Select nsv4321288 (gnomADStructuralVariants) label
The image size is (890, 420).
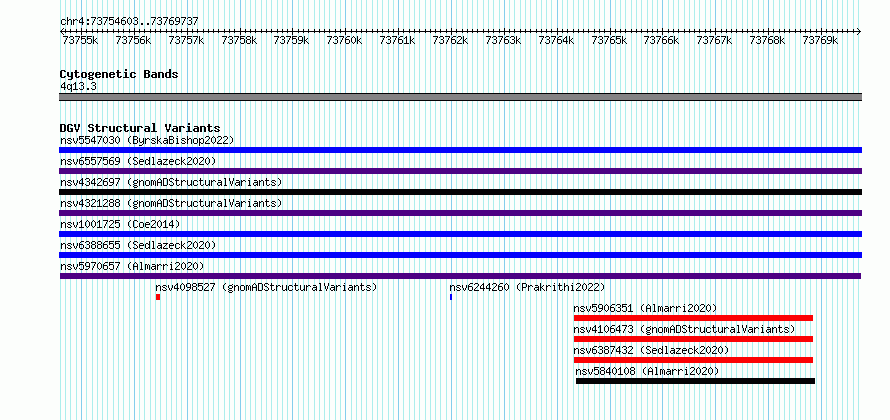tap(171, 203)
